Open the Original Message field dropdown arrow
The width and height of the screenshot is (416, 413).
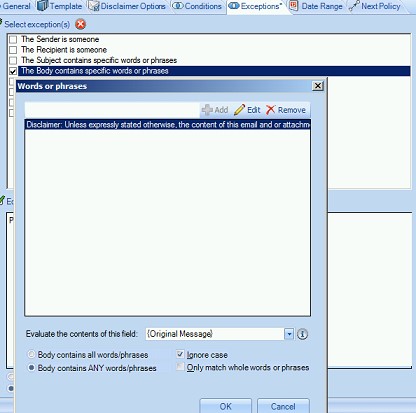point(289,334)
